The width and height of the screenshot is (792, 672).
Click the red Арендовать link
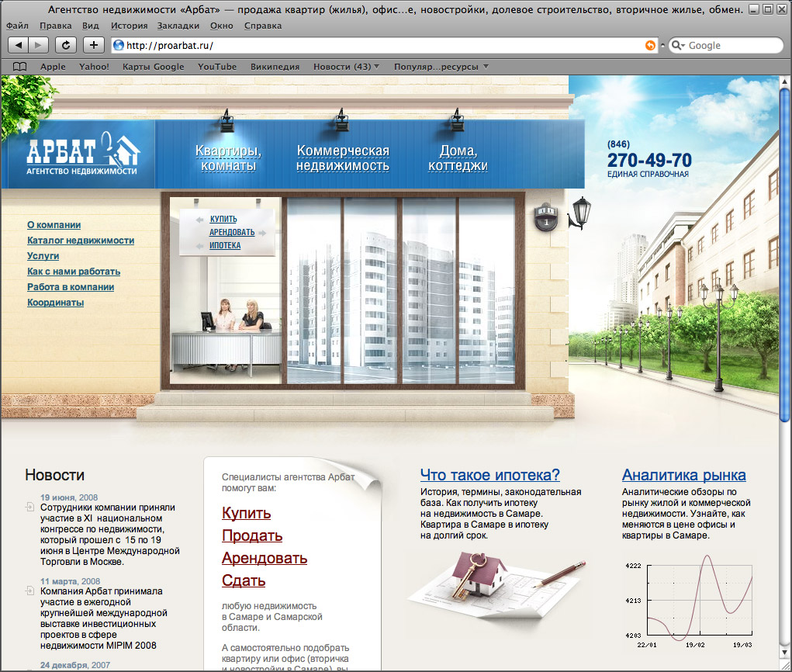(265, 558)
